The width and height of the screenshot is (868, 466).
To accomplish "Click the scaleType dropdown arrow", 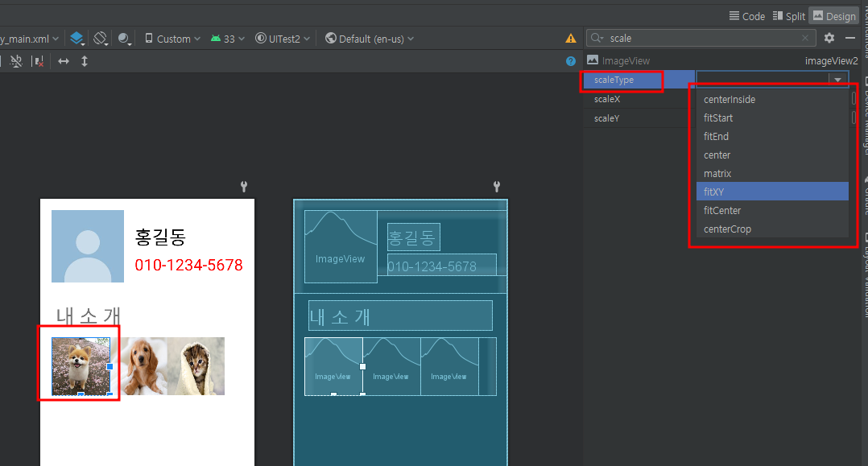I will click(838, 80).
